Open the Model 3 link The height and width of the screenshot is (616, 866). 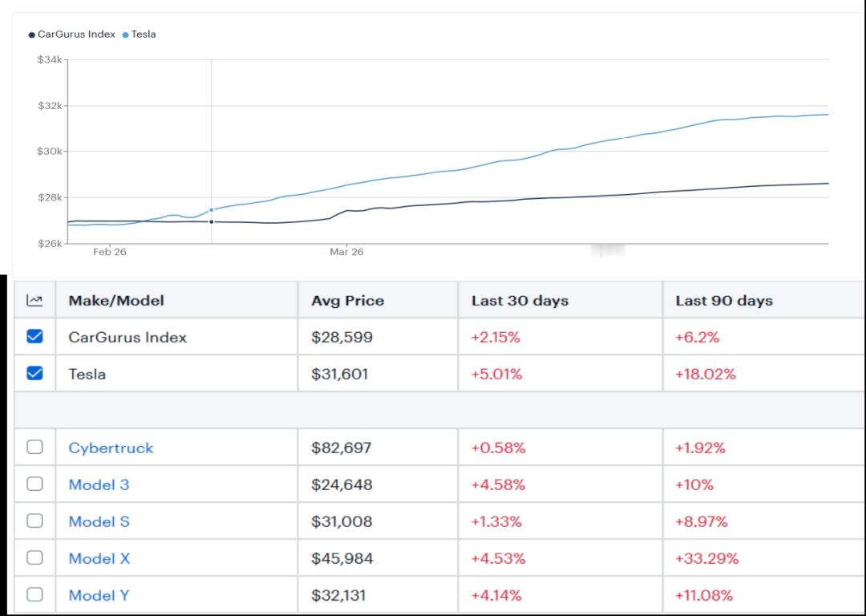[99, 484]
